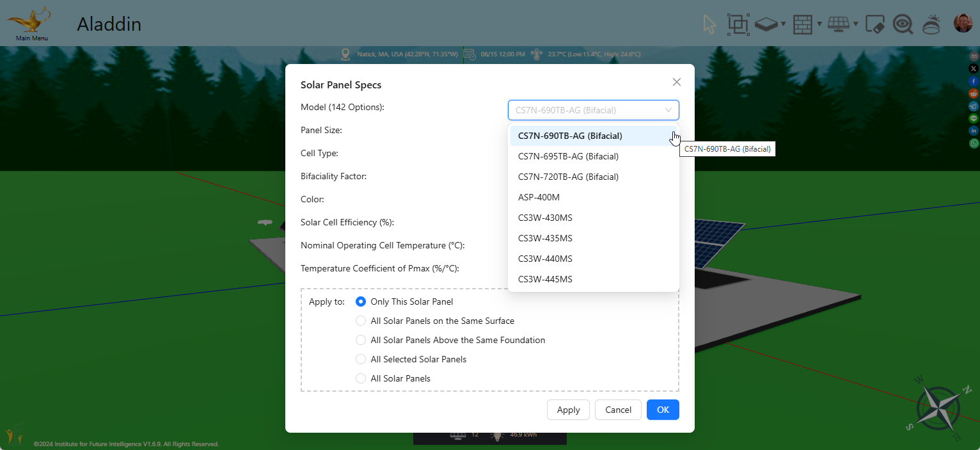Click the location pin icon
Viewport: 980px width, 450px height.
pyautogui.click(x=346, y=54)
